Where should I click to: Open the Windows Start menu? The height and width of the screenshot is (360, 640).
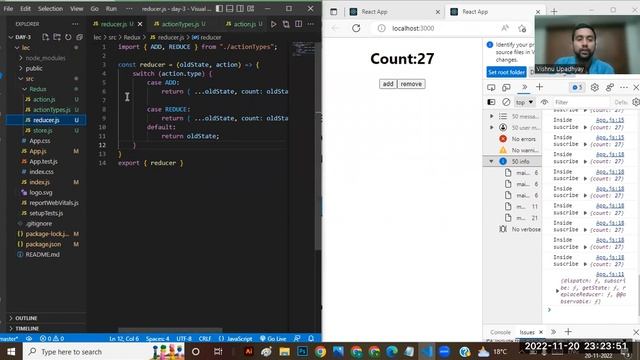pyautogui.click(x=11, y=351)
